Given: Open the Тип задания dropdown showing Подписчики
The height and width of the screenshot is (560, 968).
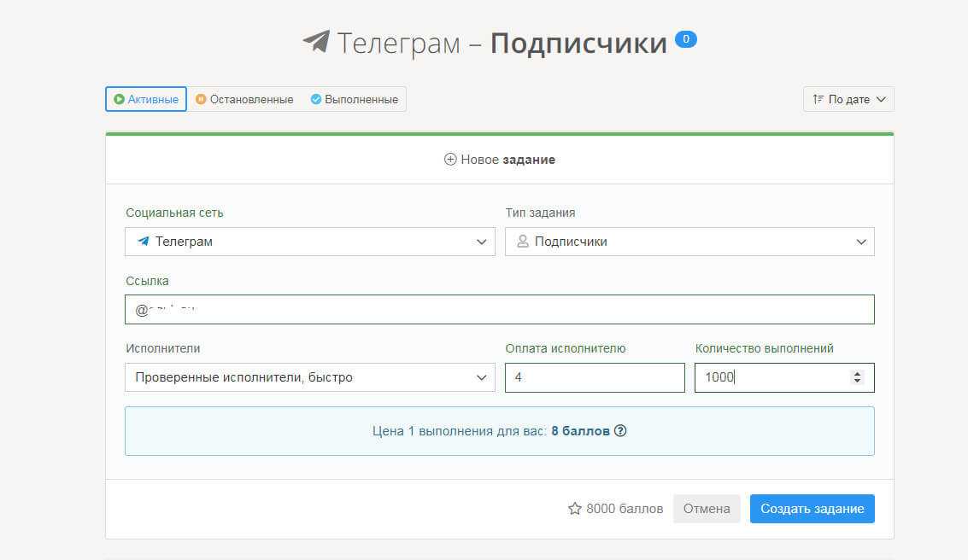Looking at the screenshot, I should tap(689, 242).
